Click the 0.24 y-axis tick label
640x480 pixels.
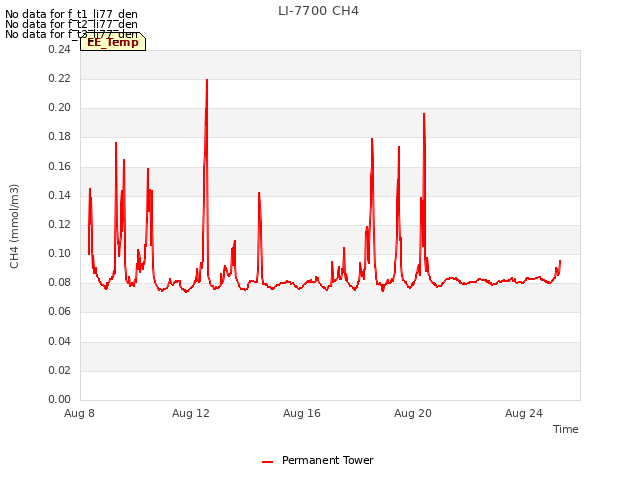pyautogui.click(x=60, y=49)
